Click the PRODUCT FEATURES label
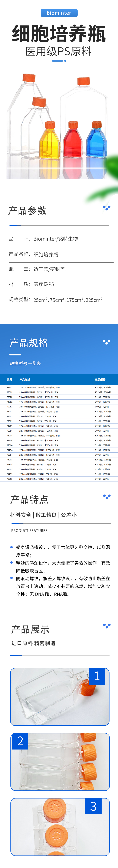The height and width of the screenshot is (868, 118). tap(29, 530)
